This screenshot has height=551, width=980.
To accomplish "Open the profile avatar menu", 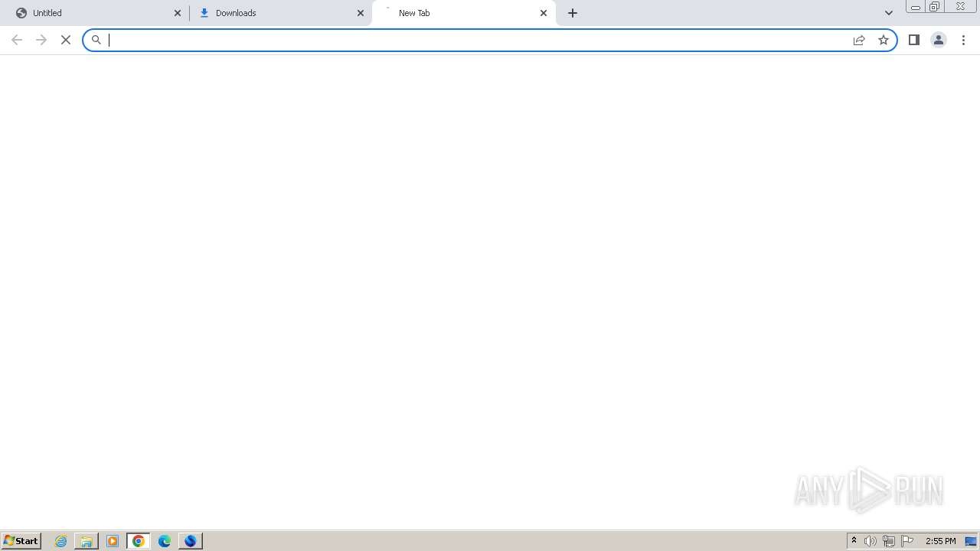I will click(939, 40).
